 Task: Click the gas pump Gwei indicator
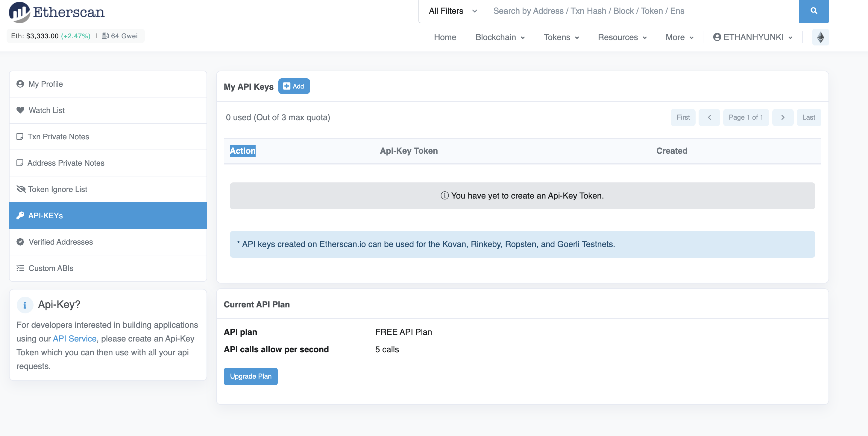coord(120,36)
